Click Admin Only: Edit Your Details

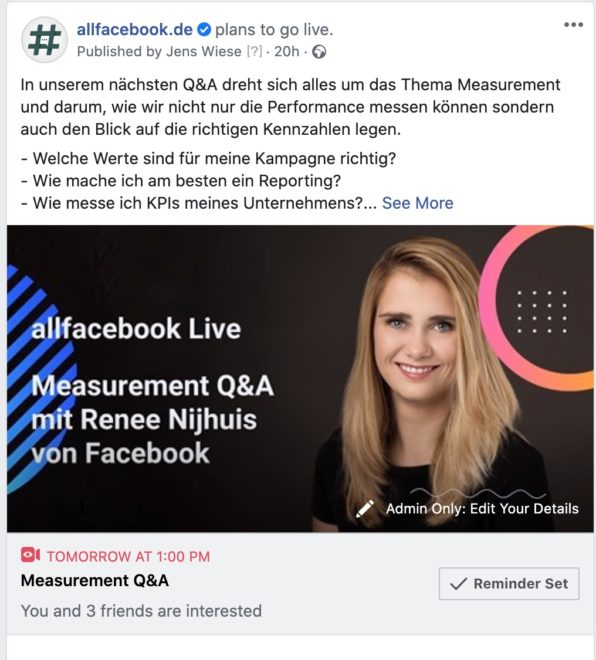482,508
